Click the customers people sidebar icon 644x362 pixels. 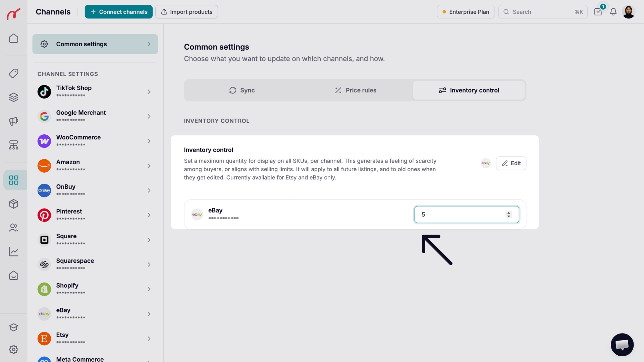click(x=13, y=228)
